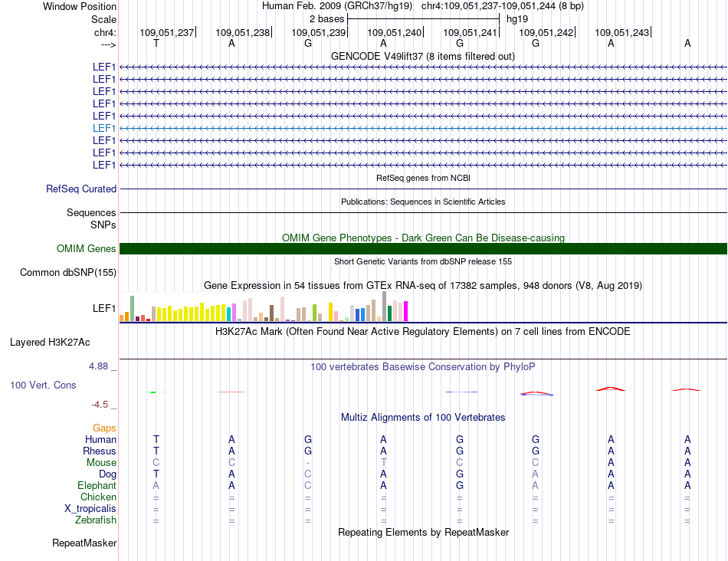Open 'Publications: Sequences in Scientific Articles' title
728x561 pixels.
coord(423,202)
